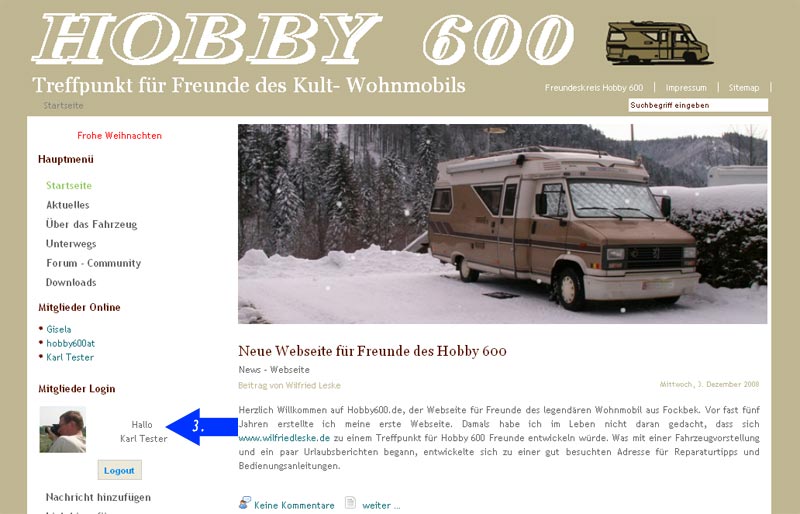Click the blue arrow labeled 3.
Viewport: 800px width, 514px height.
(203, 427)
